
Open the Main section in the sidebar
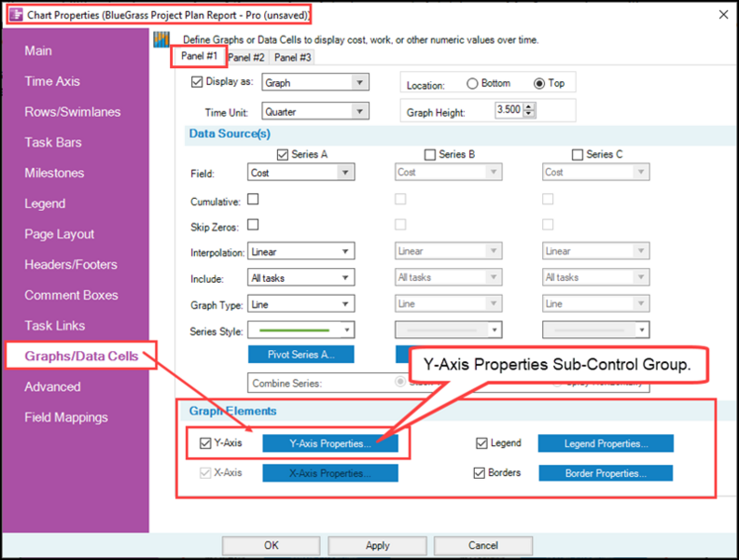tap(38, 51)
